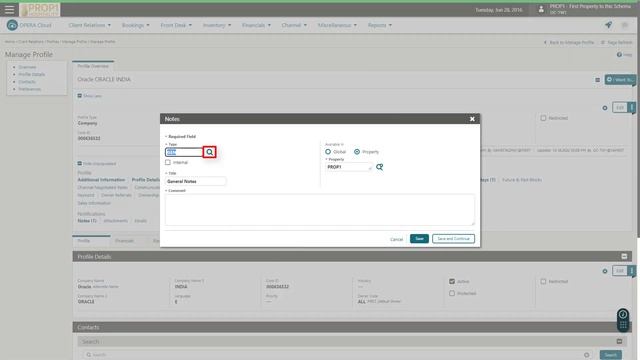
Task: Click the Help icon
Action: (x=619, y=55)
